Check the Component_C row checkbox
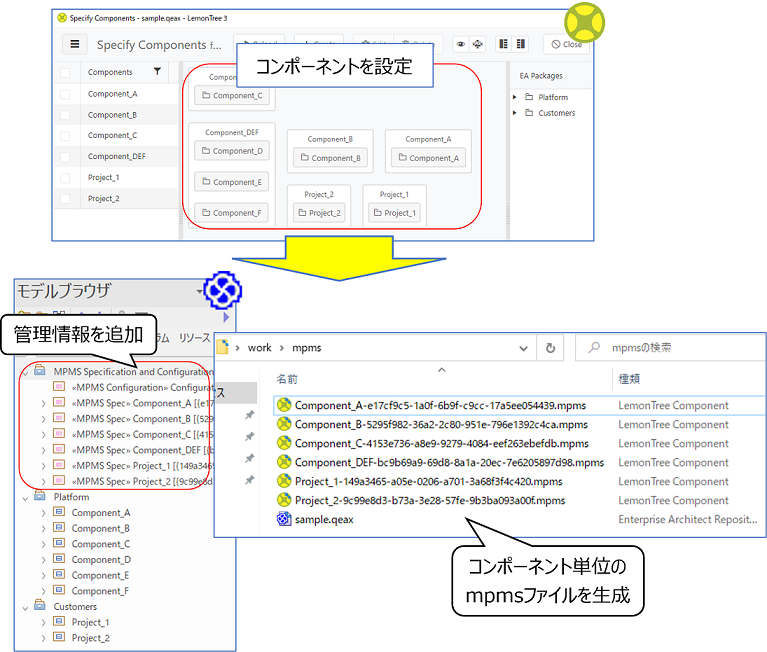The image size is (767, 652). coord(65,135)
